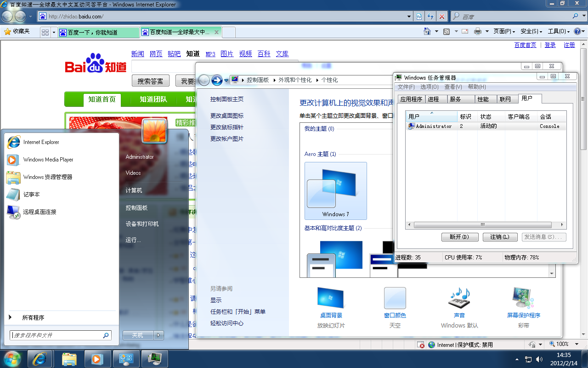Click the IE refresh page icon

[x=430, y=17]
